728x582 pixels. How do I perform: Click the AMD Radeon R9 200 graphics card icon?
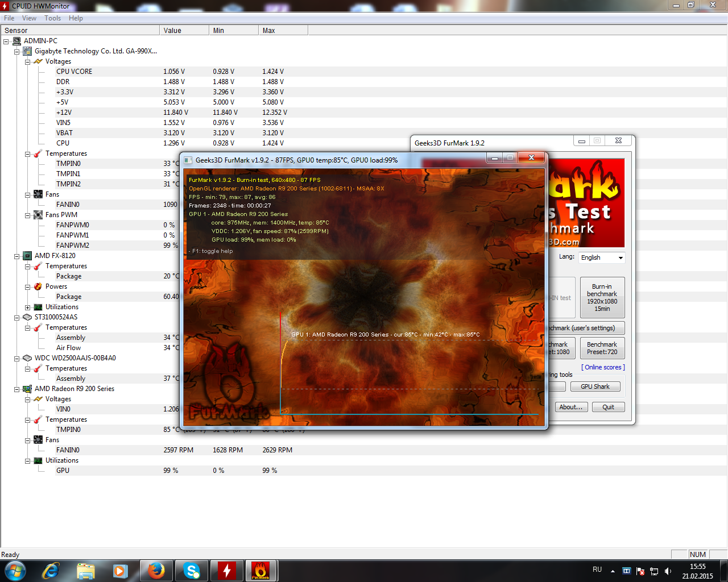click(27, 389)
